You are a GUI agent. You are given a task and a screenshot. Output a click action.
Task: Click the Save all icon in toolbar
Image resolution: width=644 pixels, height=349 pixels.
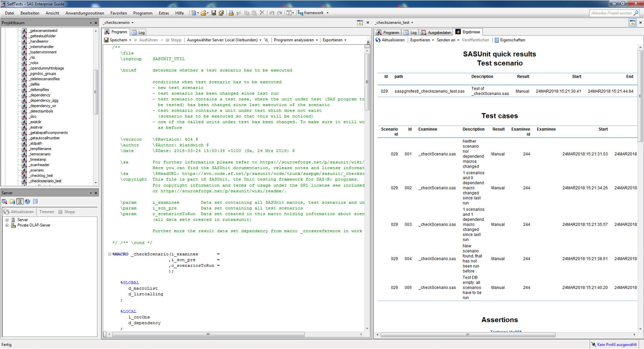pos(221,13)
